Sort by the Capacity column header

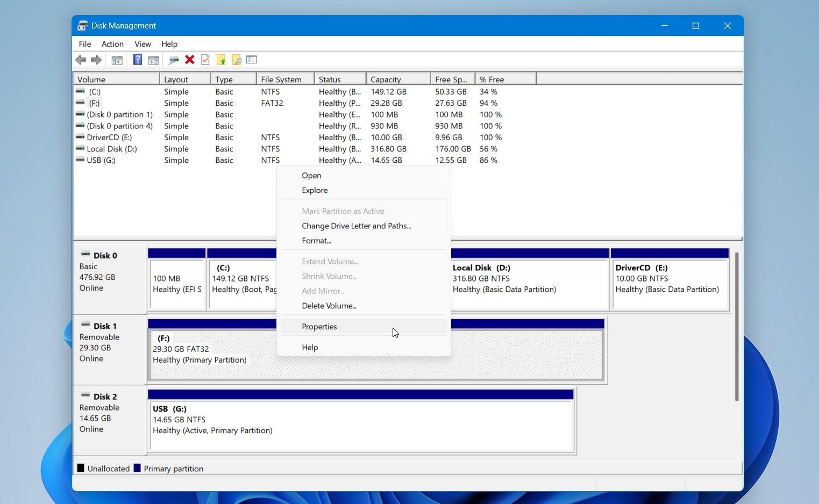(398, 79)
